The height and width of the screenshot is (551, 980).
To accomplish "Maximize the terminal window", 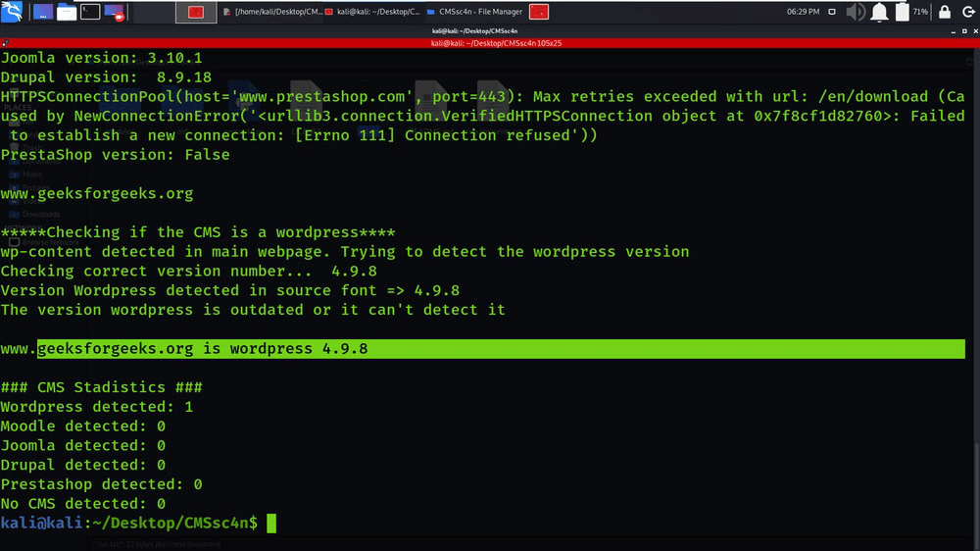I will [x=964, y=31].
